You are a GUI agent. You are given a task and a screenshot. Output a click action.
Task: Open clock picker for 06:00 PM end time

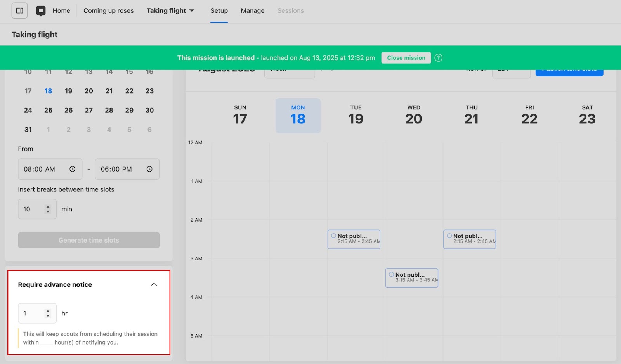[x=149, y=169]
